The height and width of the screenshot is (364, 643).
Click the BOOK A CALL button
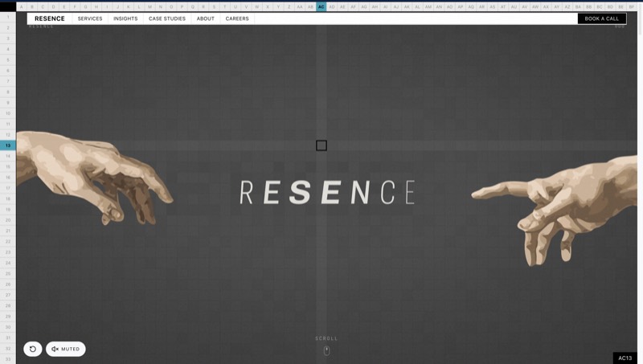pyautogui.click(x=601, y=18)
